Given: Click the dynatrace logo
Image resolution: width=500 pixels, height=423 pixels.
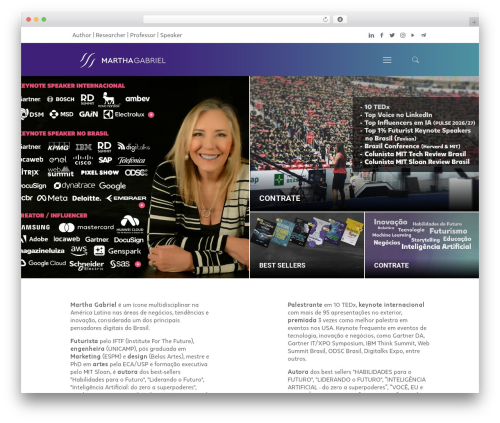Looking at the screenshot, I should point(74,185).
